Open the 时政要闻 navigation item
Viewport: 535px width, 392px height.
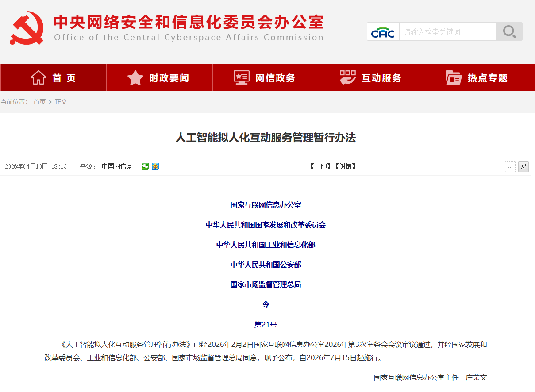159,77
